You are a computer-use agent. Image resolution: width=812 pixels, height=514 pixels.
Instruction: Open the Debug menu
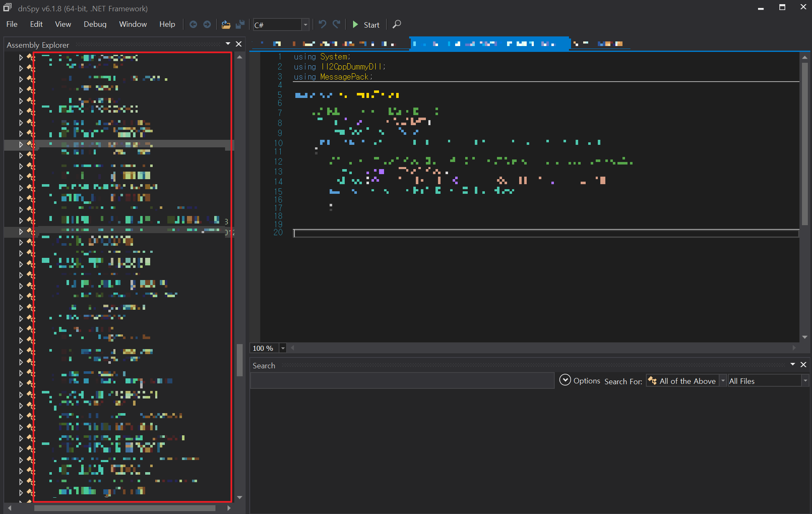point(95,24)
